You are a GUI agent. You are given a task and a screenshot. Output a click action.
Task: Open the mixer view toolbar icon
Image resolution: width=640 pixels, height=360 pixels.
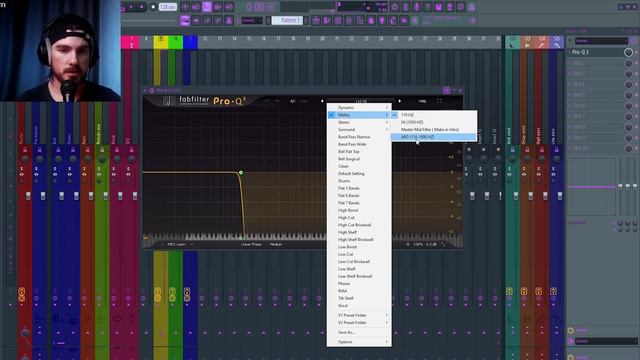(x=349, y=20)
